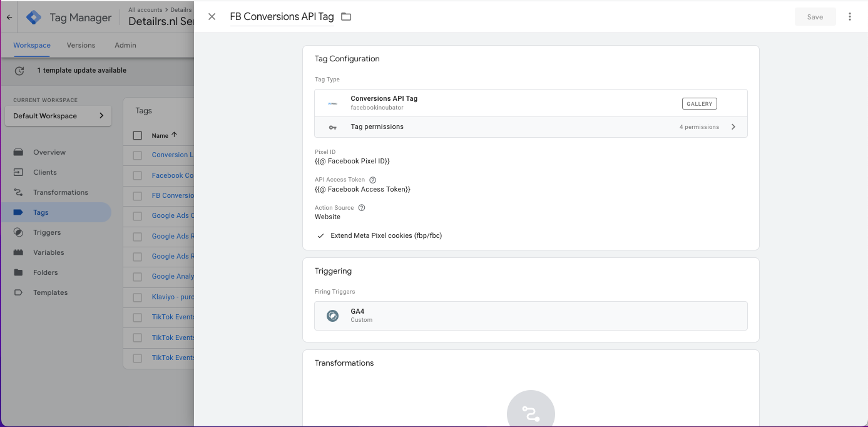This screenshot has width=868, height=427.
Task: Click the GALLERY badge on the tag type
Action: (x=699, y=103)
